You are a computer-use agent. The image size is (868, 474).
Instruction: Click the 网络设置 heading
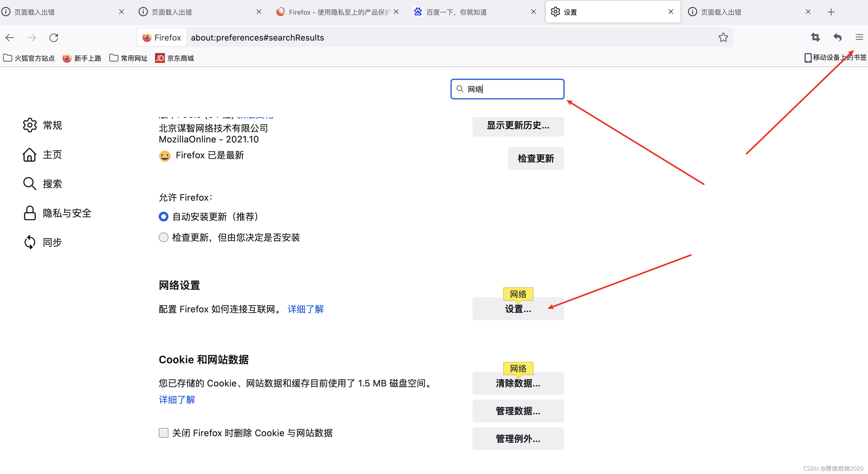coord(179,285)
